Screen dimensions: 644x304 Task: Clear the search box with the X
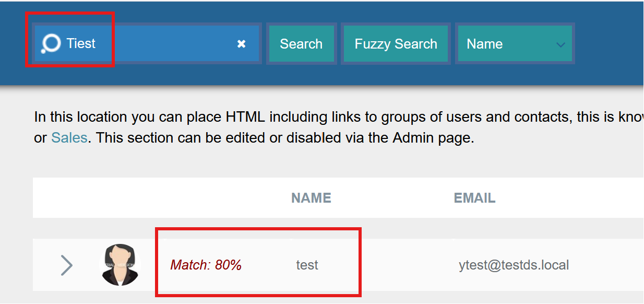(241, 44)
